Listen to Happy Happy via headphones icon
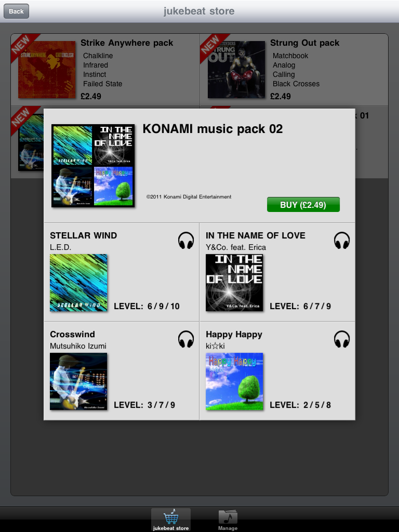Image resolution: width=399 pixels, height=532 pixels. click(342, 339)
